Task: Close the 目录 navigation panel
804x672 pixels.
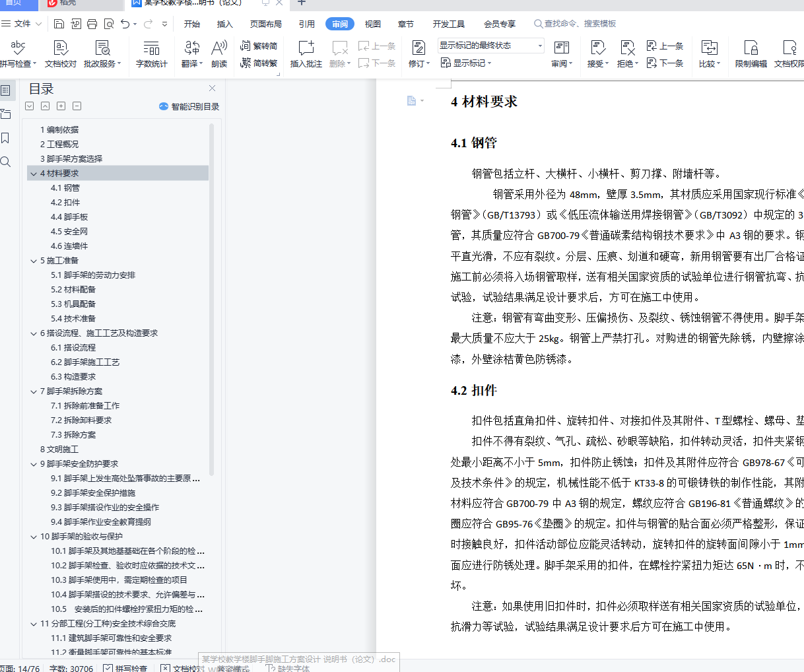Action: [212, 88]
